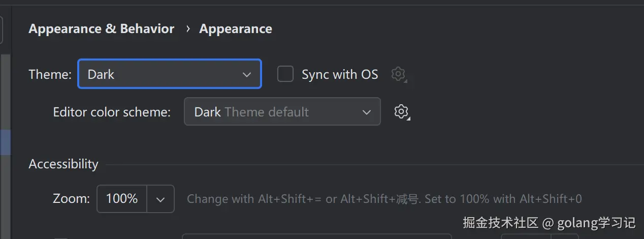Click the "Appearance" breadcrumb title
Image resolution: width=644 pixels, height=239 pixels.
[236, 29]
